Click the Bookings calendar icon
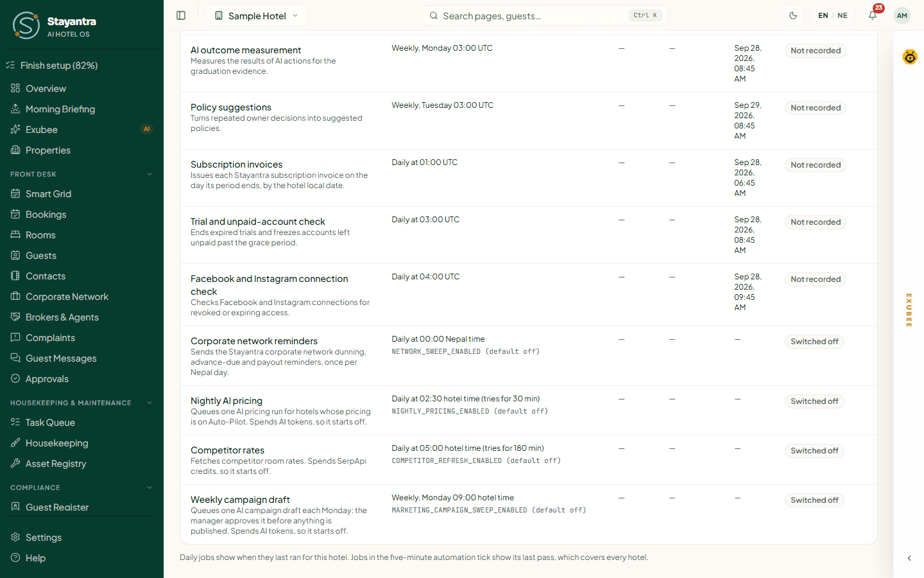 click(15, 214)
